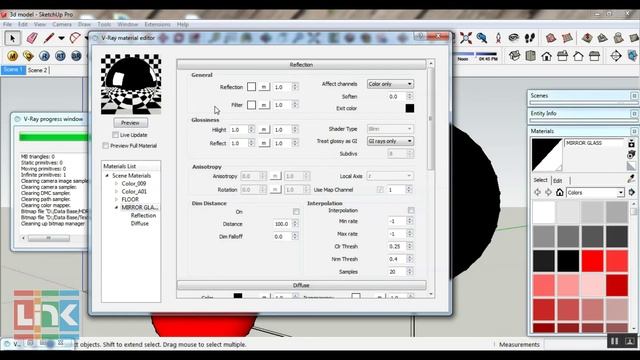The image size is (640, 360).
Task: Start V-Ray RT render icon
Action: [x=60, y=56]
